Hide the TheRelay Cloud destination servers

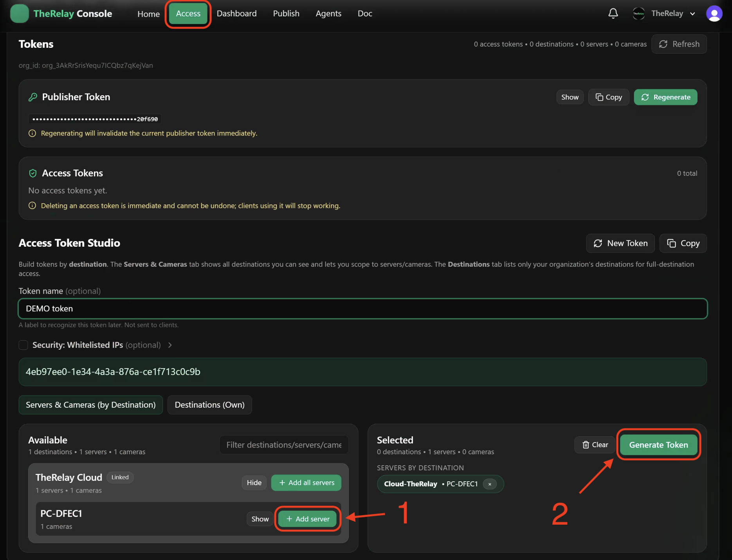[254, 483]
